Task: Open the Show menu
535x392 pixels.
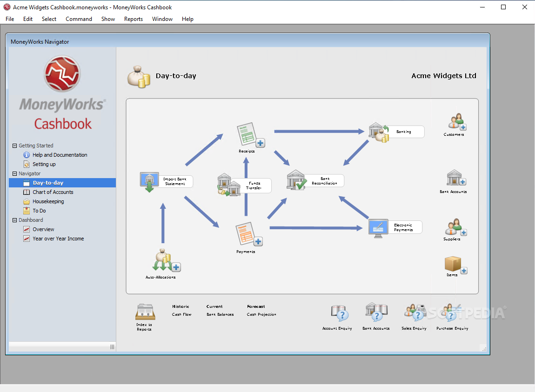Action: point(108,19)
